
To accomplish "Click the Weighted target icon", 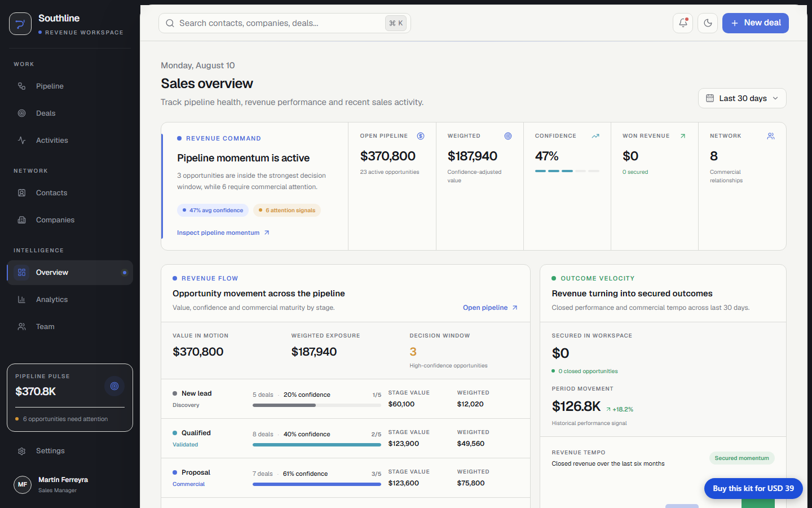I will [508, 136].
